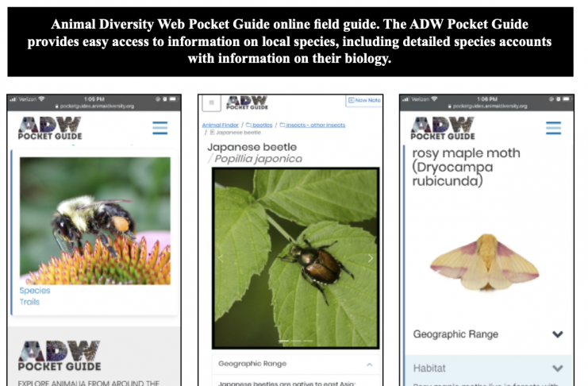The height and width of the screenshot is (386, 588).
Task: Click large ADW Pocket Guide logo in gray footer
Action: point(60,356)
